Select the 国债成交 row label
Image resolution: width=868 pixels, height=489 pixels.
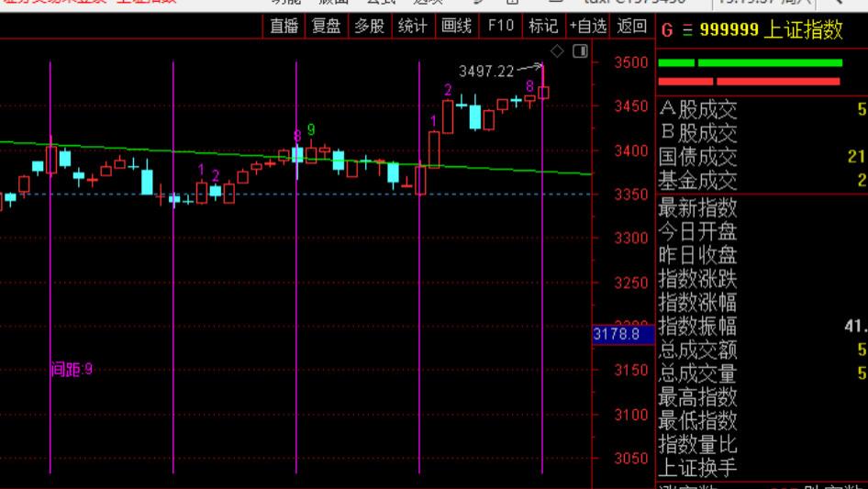coord(698,157)
